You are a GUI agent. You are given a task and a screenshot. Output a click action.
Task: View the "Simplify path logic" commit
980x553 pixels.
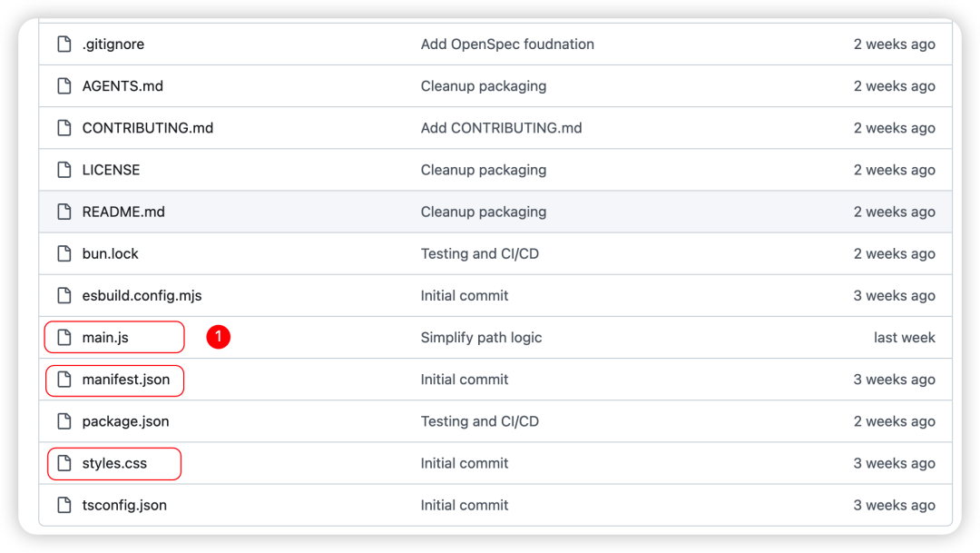(481, 338)
